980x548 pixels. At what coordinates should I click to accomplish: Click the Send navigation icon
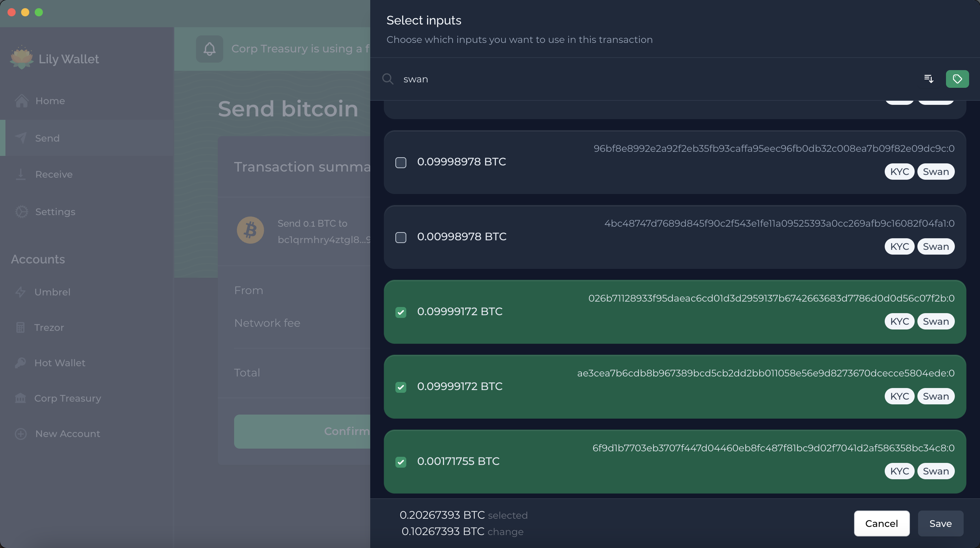click(21, 137)
